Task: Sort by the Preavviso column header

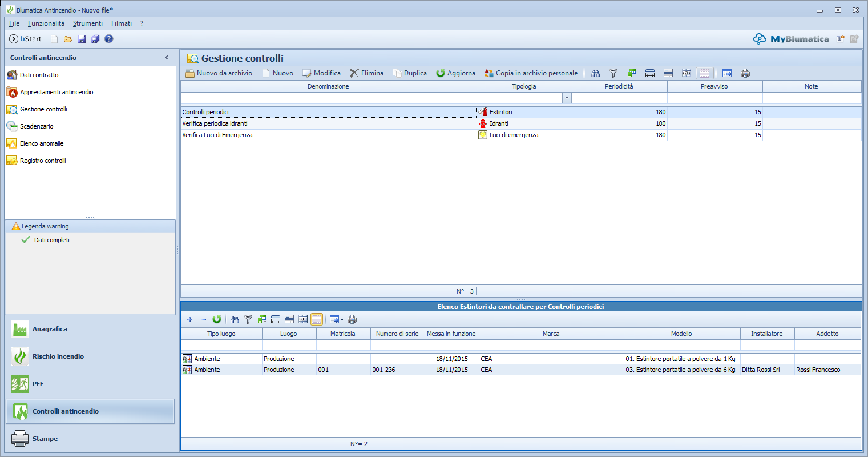Action: (714, 86)
